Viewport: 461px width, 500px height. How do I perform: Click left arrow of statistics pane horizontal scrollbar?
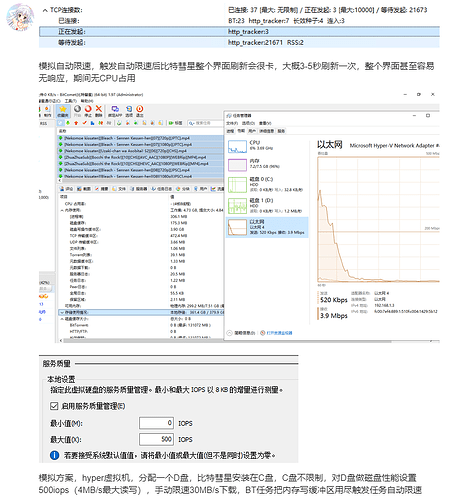pos(61,340)
